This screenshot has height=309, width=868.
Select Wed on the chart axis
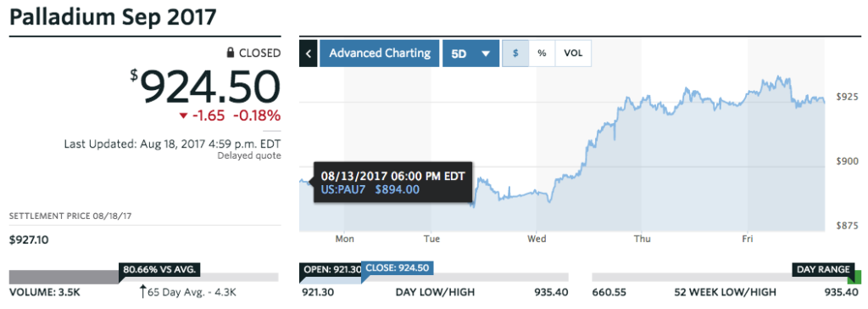(x=537, y=239)
